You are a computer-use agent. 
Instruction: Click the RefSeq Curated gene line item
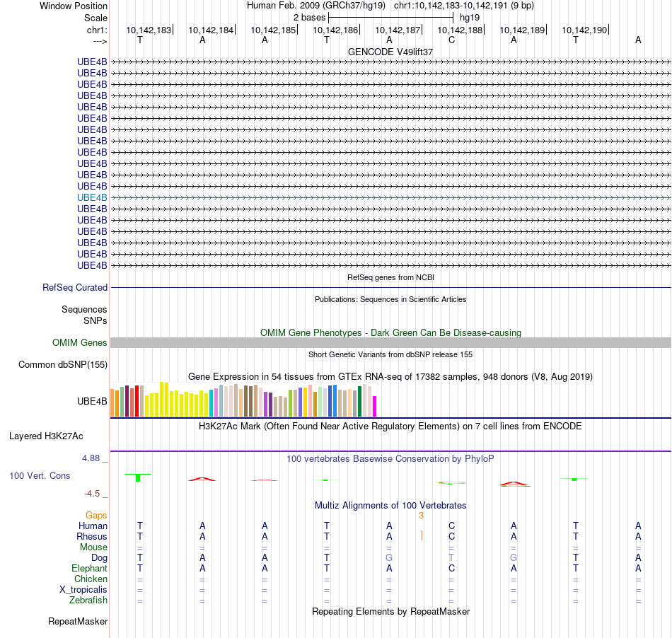click(390, 287)
